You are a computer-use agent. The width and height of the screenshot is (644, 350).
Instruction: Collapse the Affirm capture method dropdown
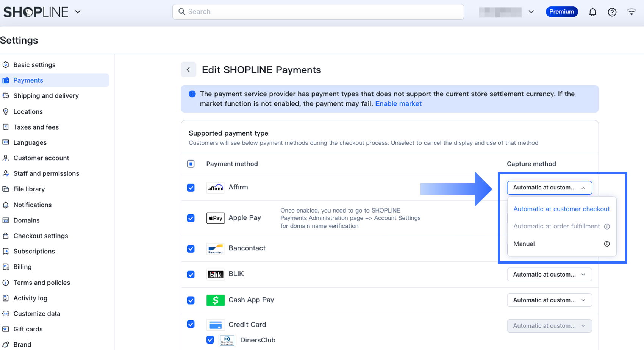549,187
